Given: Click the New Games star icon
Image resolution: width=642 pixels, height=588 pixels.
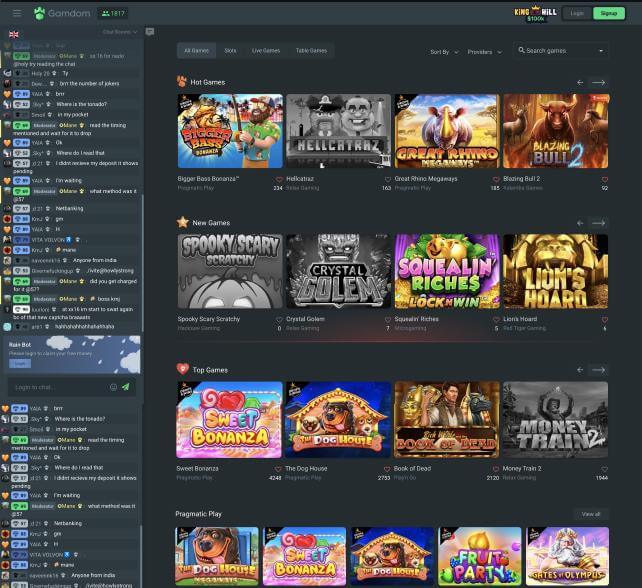Looking at the screenshot, I should [x=183, y=222].
